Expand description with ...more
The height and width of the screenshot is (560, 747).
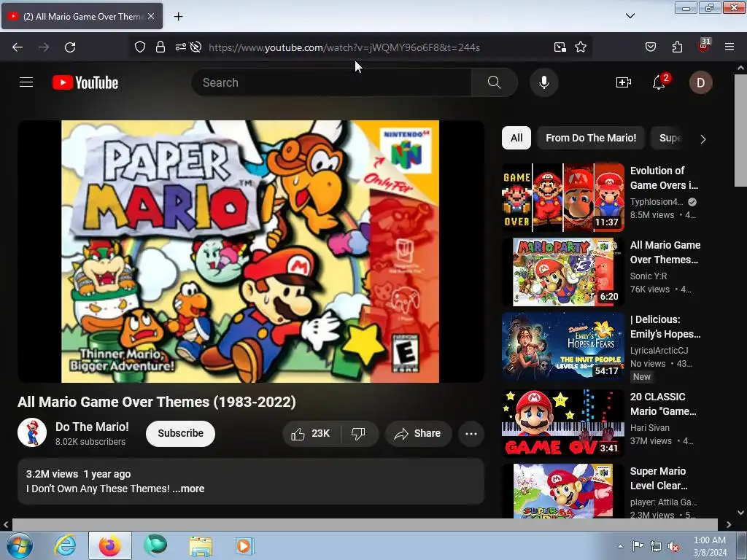188,489
